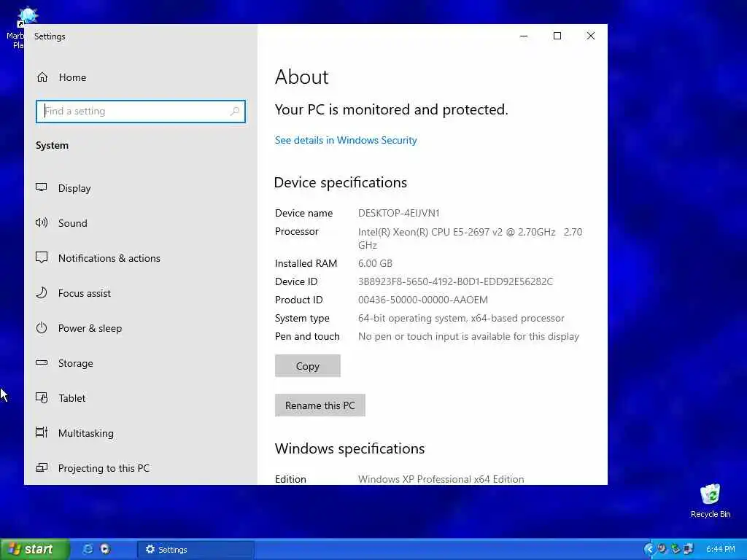Go to Settings Home

pos(62,77)
